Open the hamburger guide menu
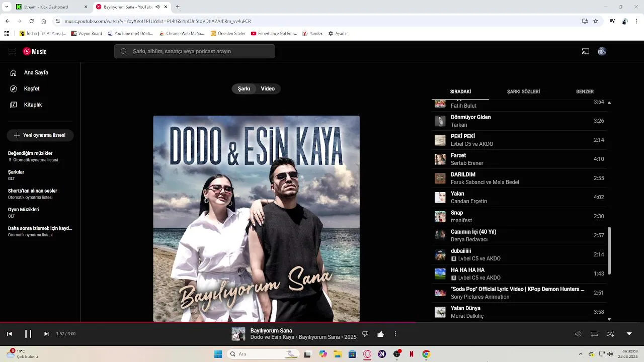 pyautogui.click(x=12, y=51)
